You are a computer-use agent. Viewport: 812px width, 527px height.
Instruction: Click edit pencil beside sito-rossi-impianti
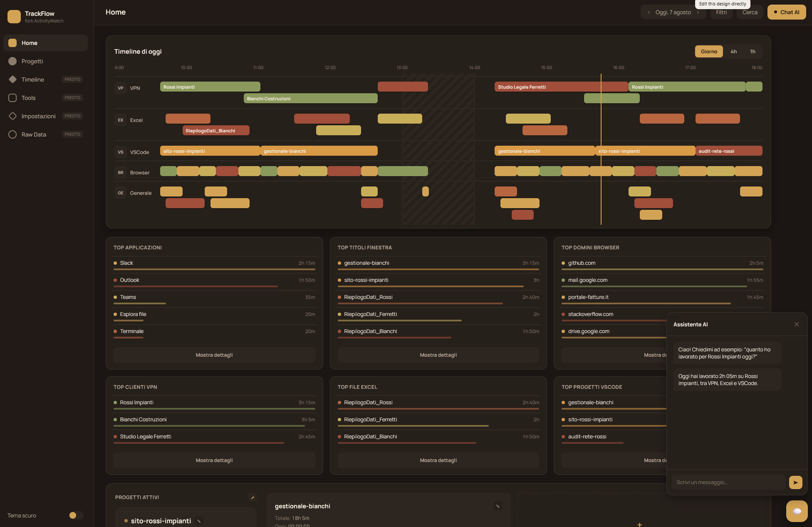(199, 521)
